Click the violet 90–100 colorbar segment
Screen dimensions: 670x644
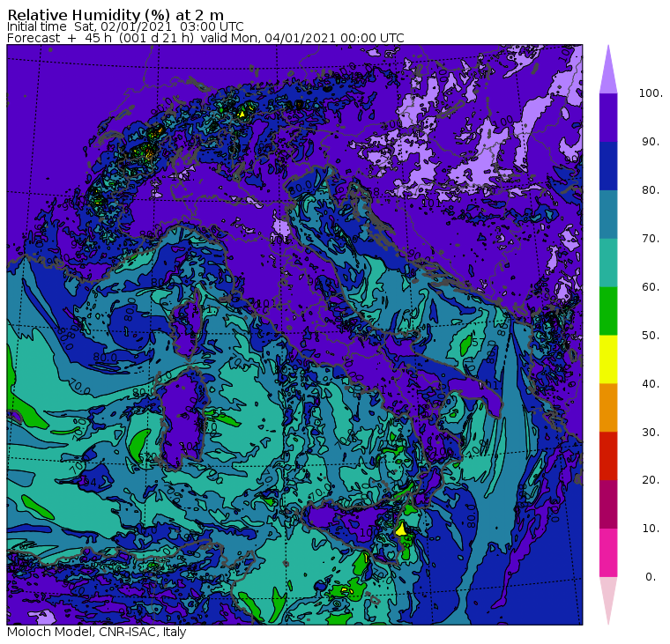pos(608,117)
